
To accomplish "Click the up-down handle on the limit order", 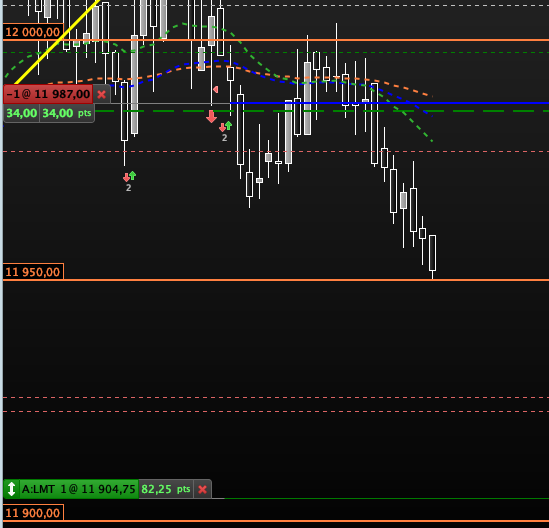I will click(x=11, y=489).
